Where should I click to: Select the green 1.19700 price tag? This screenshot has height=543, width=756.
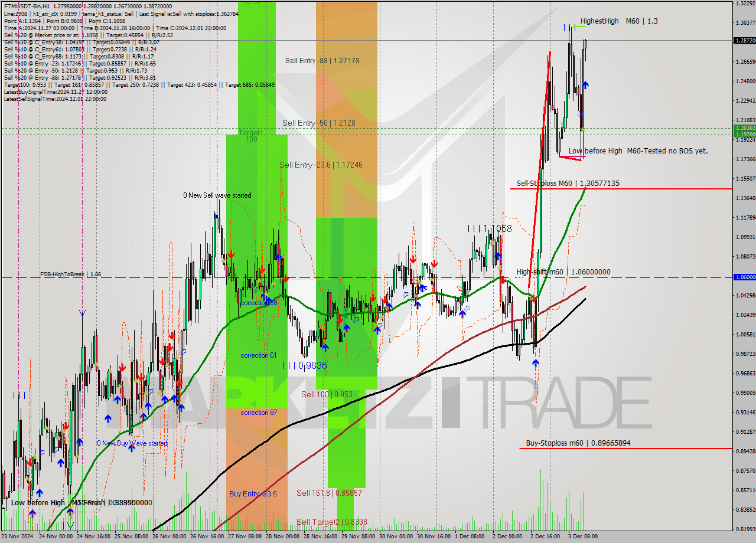[x=744, y=134]
